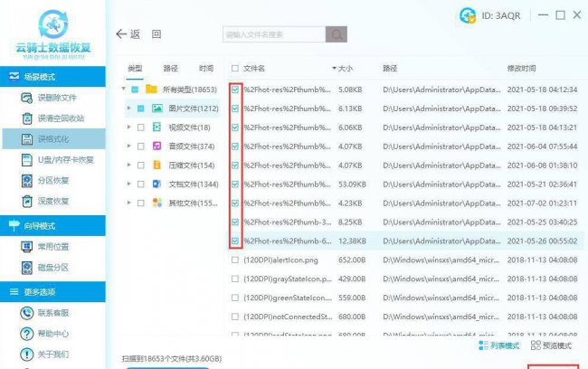Uncheck the file sized 5.08KB
Viewport: 588px width, 369px height.
pyautogui.click(x=235, y=90)
